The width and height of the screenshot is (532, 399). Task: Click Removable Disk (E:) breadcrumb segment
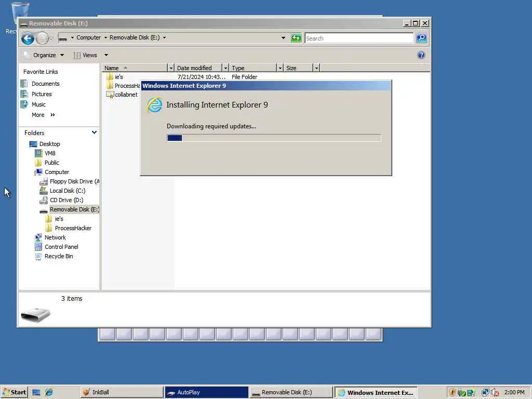135,37
